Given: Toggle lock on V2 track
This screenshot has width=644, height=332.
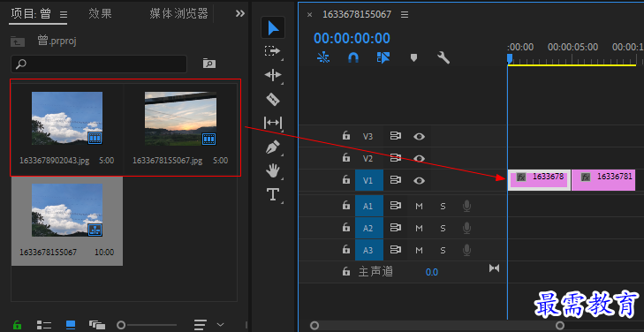Looking at the screenshot, I should point(346,157).
